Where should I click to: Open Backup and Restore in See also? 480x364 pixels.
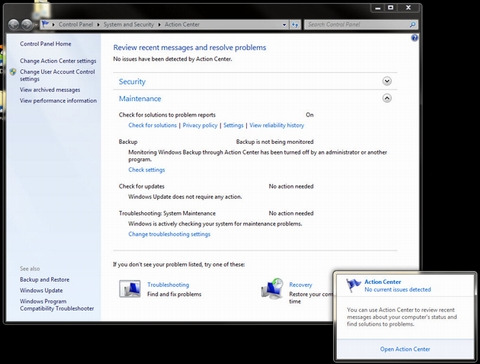[45, 279]
